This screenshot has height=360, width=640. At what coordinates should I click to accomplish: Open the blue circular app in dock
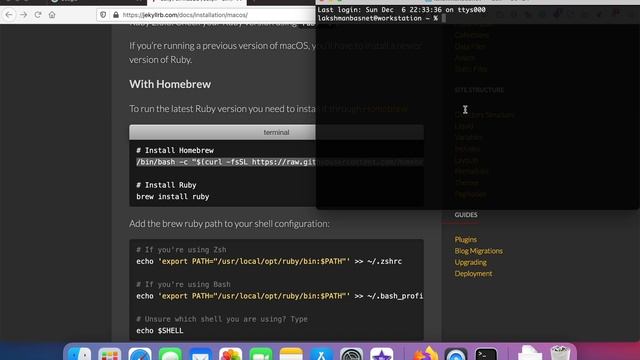[456, 353]
